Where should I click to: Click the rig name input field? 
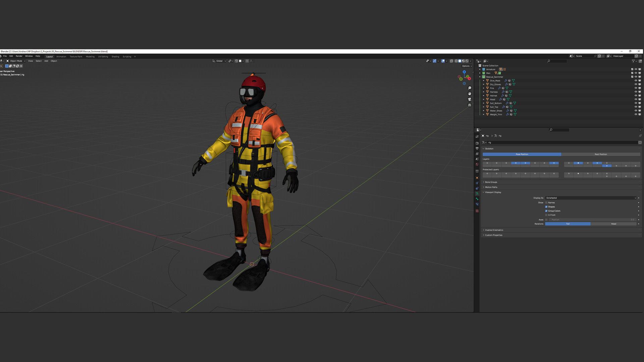click(x=562, y=142)
